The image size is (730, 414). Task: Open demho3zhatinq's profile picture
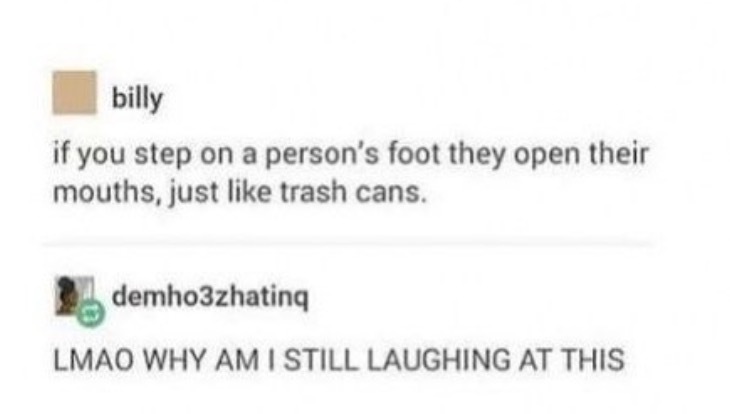(74, 296)
